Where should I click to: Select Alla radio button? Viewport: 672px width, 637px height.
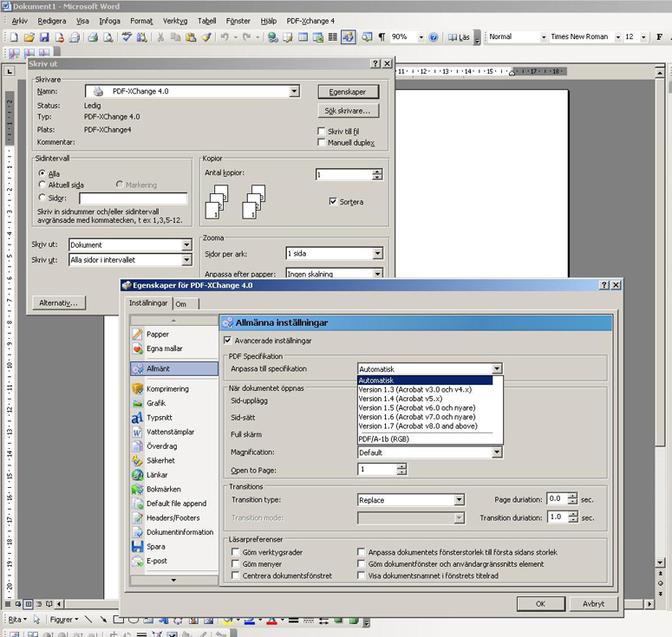pos(42,173)
